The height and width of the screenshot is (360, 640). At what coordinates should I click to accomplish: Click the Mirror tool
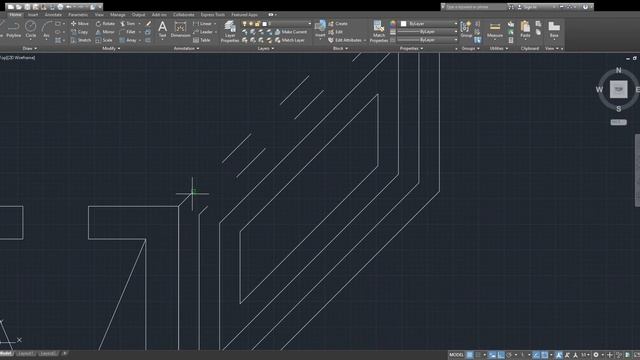(x=105, y=32)
